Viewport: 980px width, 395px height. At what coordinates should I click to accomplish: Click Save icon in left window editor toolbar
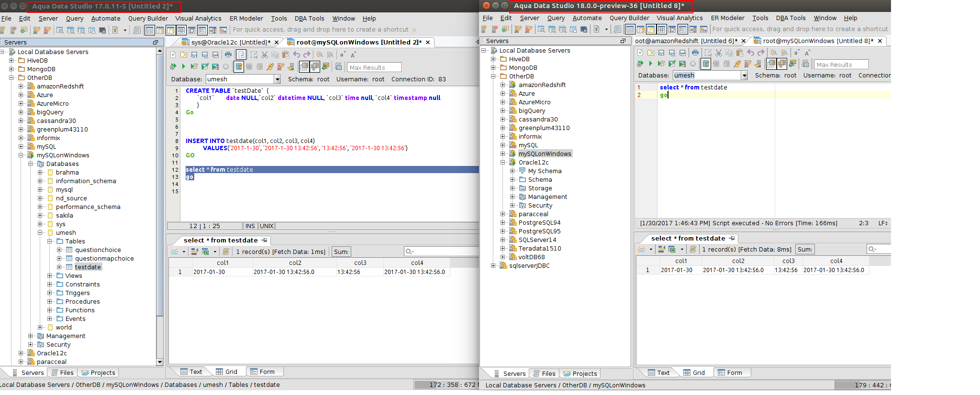tap(194, 55)
